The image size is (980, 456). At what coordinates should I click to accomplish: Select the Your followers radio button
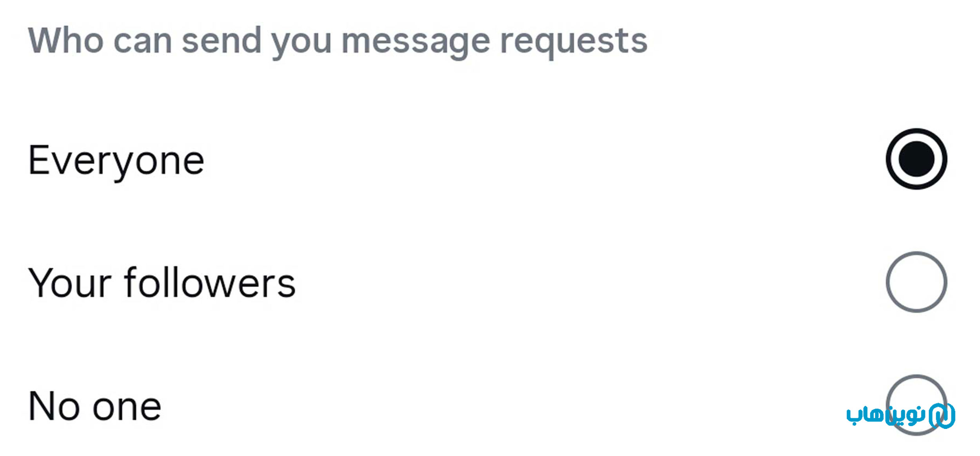[916, 282]
